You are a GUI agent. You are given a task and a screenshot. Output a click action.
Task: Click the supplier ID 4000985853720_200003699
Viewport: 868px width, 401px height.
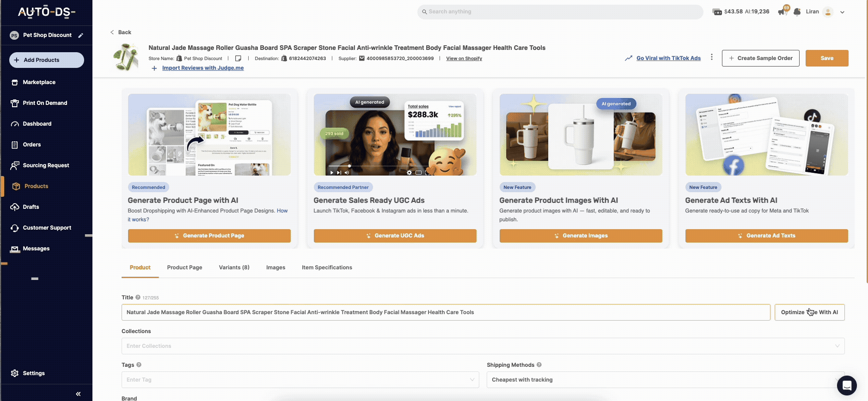coord(400,59)
